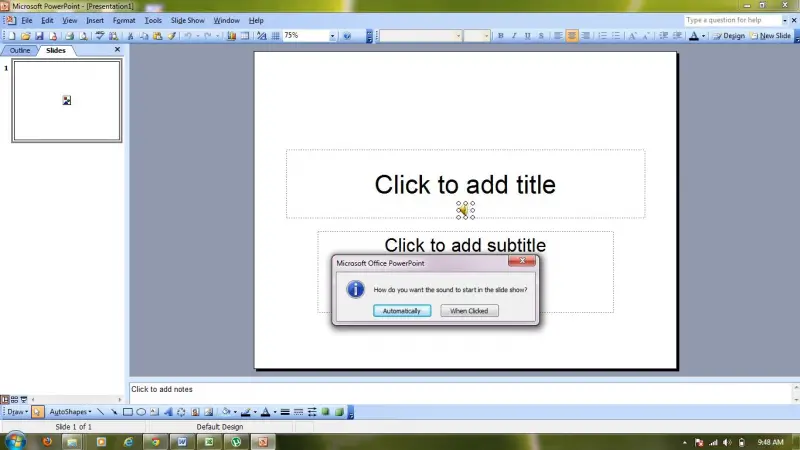The height and width of the screenshot is (450, 800).
Task: Run the Spelling check icon
Action: click(100, 36)
